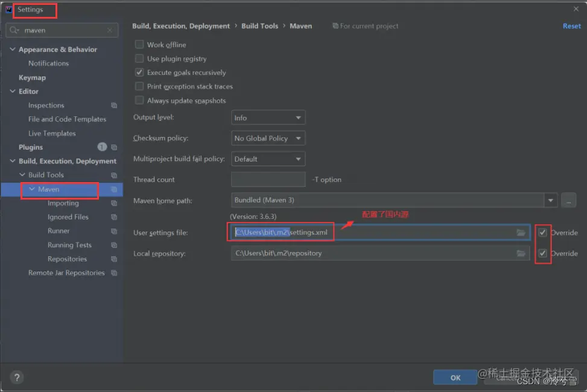Collapse the Build Tools node
Viewport: 587px width, 392px height.
[22, 175]
